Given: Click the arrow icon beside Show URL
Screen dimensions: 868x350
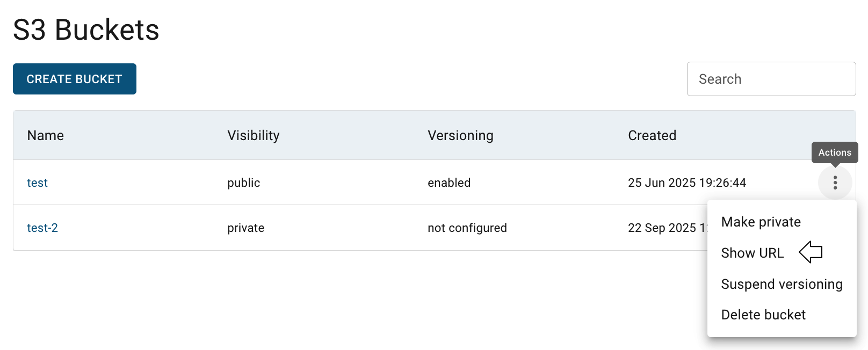Looking at the screenshot, I should [811, 252].
